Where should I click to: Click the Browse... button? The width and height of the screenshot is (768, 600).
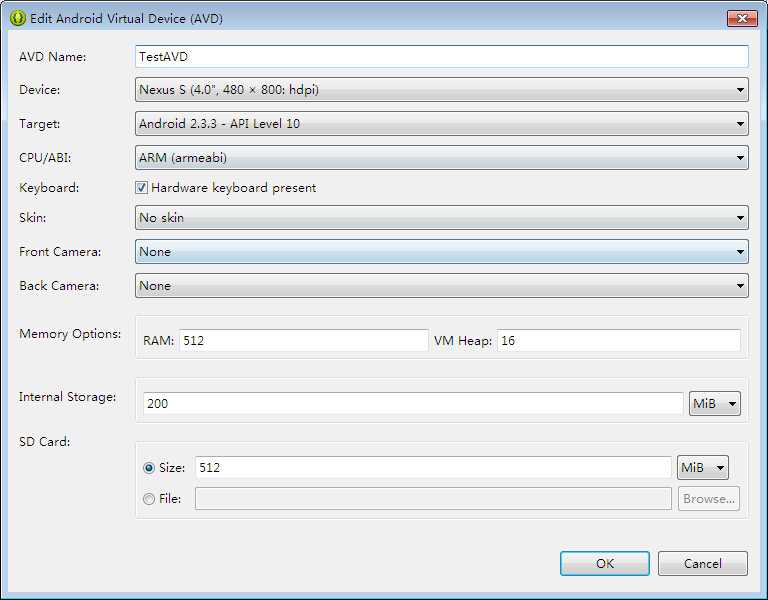tap(709, 499)
